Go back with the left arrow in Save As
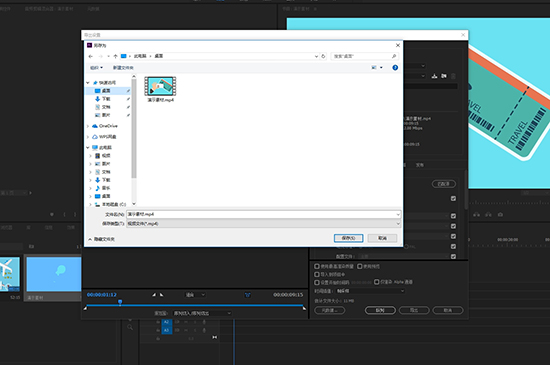This screenshot has width=550, height=365. click(x=90, y=56)
